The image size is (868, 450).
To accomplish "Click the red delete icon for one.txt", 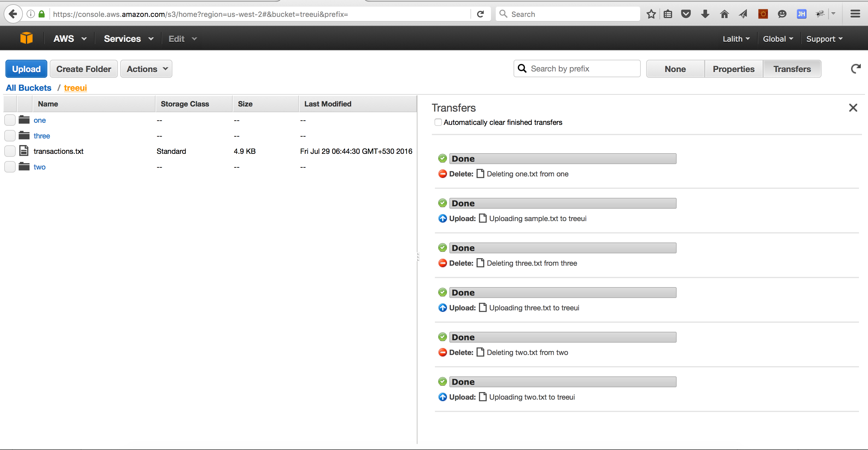I will (442, 174).
